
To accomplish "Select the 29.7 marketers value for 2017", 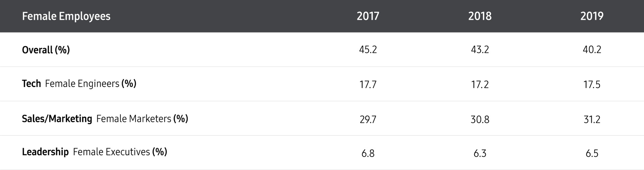I will pyautogui.click(x=368, y=119).
